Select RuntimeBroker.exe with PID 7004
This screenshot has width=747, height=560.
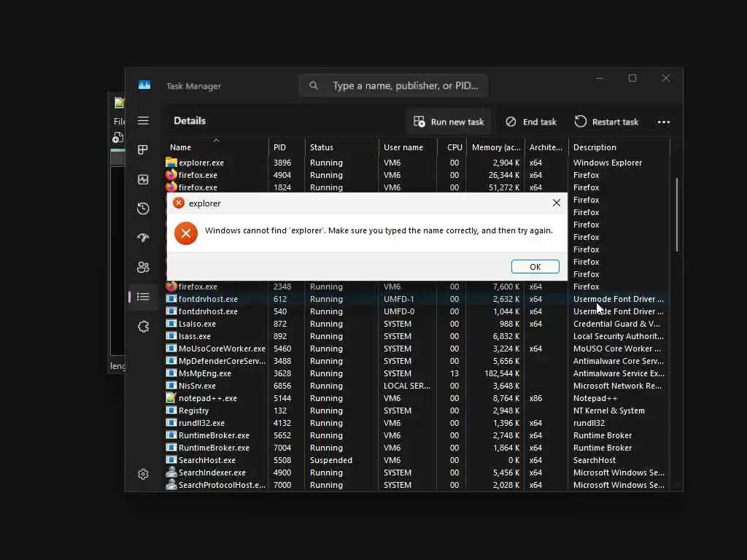point(417,447)
